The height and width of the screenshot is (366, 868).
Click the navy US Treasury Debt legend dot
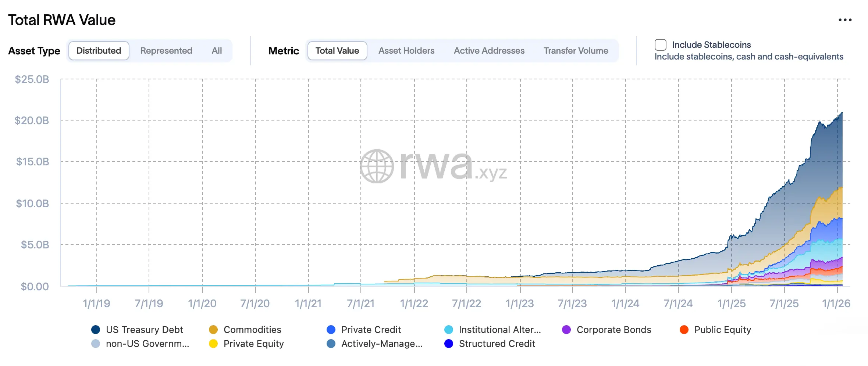pyautogui.click(x=96, y=330)
